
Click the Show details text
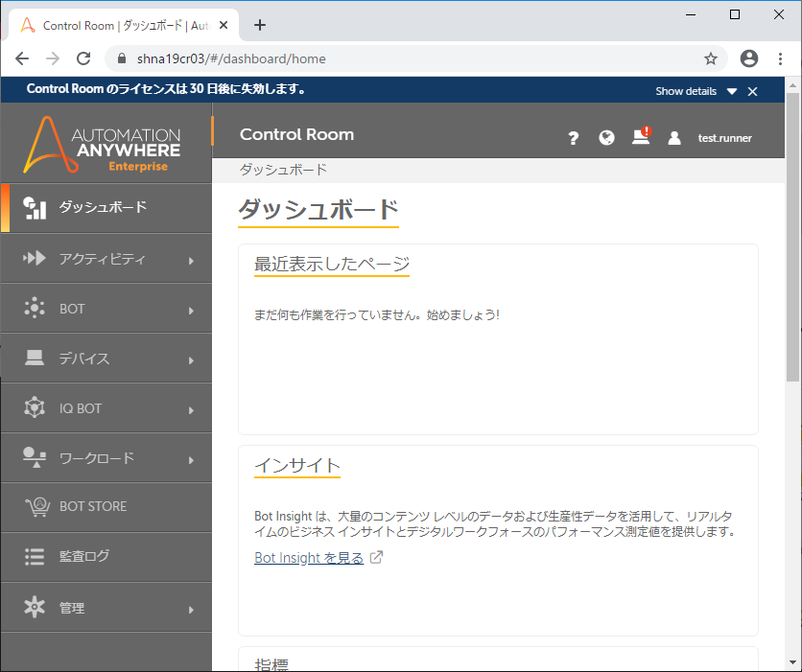click(686, 91)
